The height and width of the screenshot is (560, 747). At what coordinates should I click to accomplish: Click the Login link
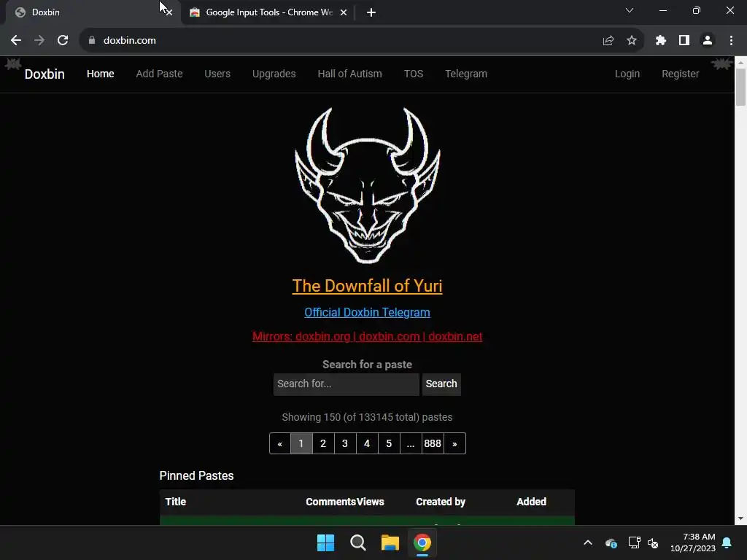627,74
